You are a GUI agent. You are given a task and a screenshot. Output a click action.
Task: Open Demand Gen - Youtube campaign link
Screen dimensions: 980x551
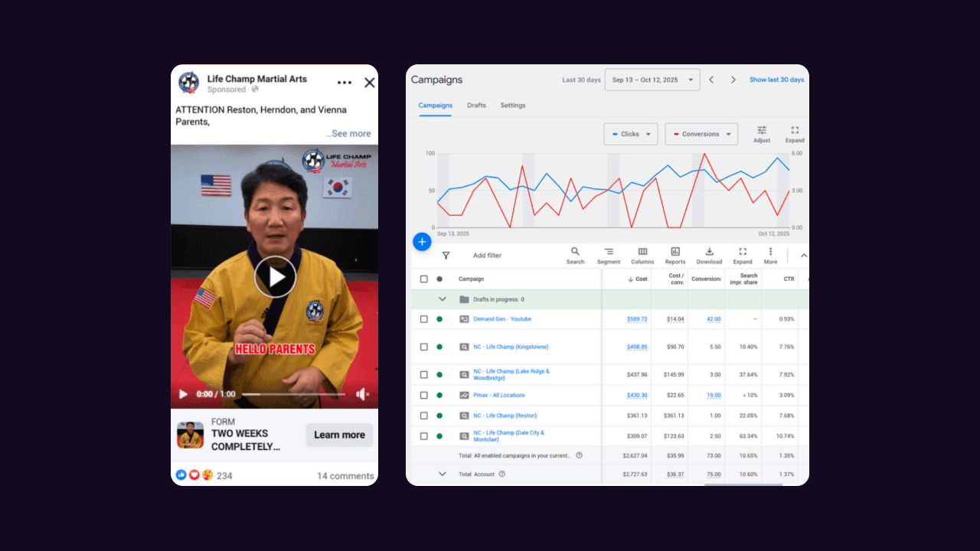[x=502, y=319]
